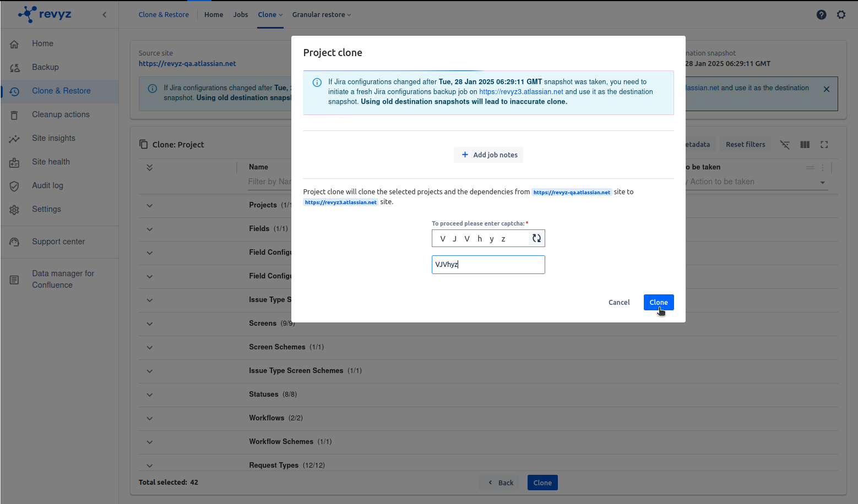Toggle fullscreen view of the table

824,145
